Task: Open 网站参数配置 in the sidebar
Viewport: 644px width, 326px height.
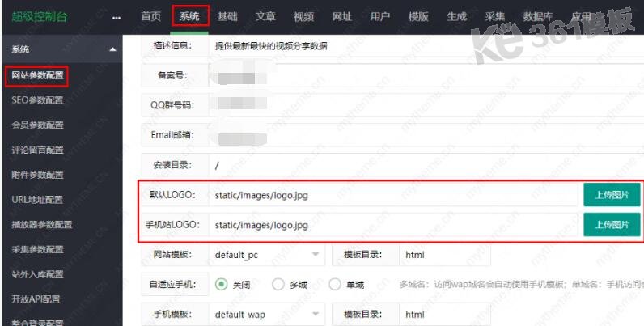Action: tap(37, 75)
